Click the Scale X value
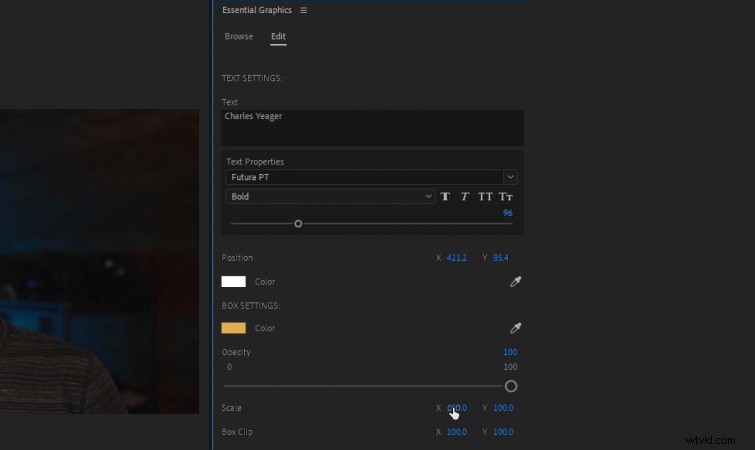 pyautogui.click(x=456, y=408)
